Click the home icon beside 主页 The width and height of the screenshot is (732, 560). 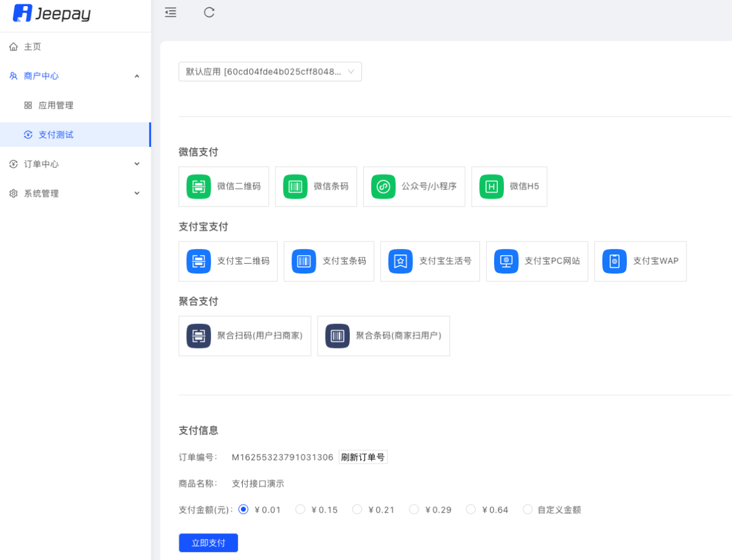[x=14, y=47]
